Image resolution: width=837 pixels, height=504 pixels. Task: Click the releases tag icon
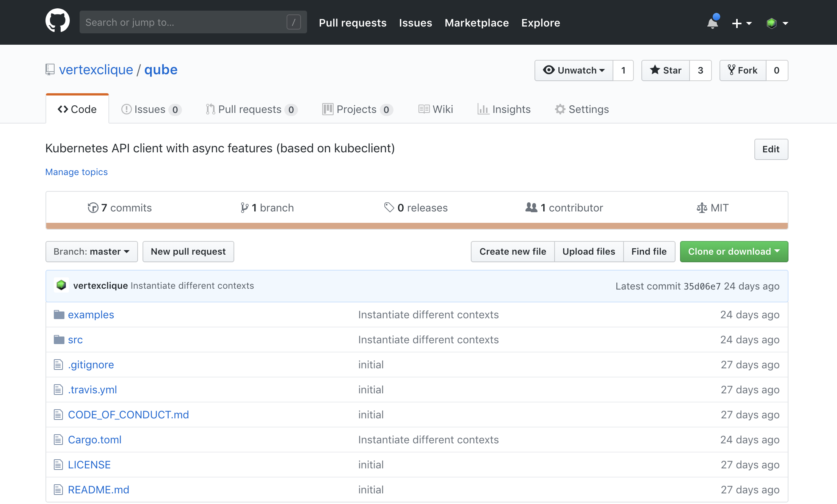389,207
